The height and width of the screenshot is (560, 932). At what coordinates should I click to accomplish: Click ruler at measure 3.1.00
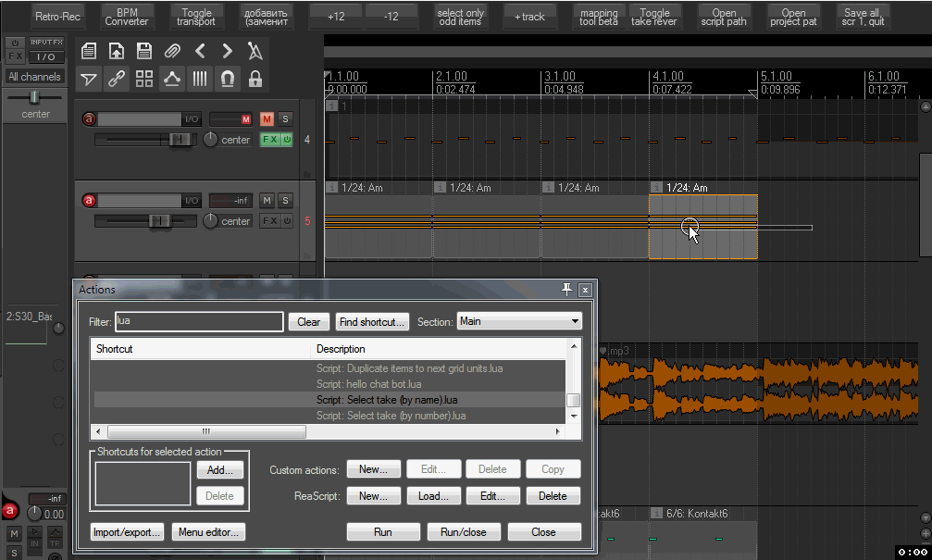click(560, 76)
